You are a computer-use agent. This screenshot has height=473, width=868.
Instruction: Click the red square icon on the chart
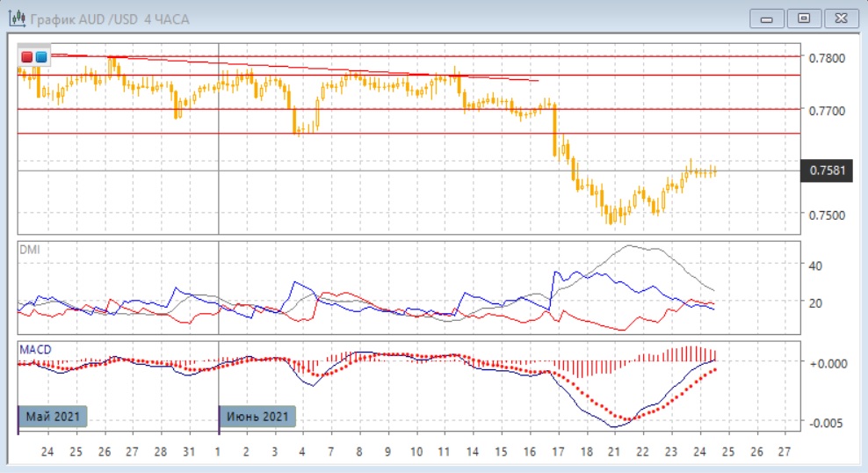(27, 57)
